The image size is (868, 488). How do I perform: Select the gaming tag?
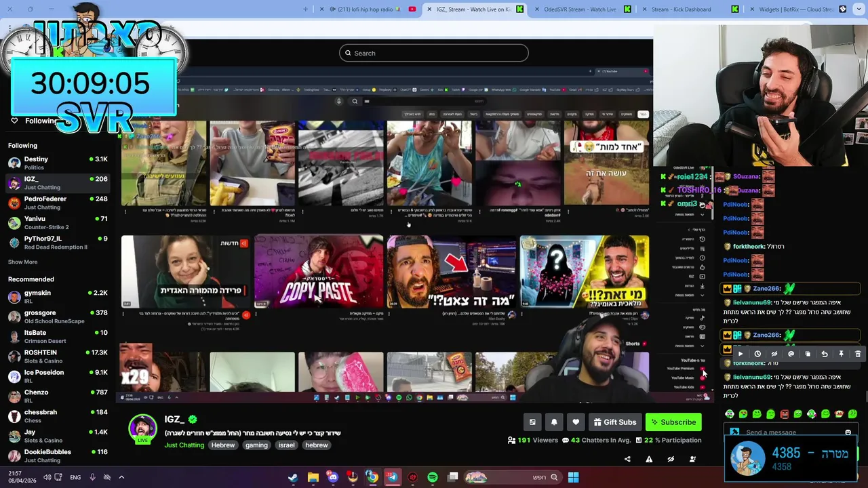(x=256, y=445)
